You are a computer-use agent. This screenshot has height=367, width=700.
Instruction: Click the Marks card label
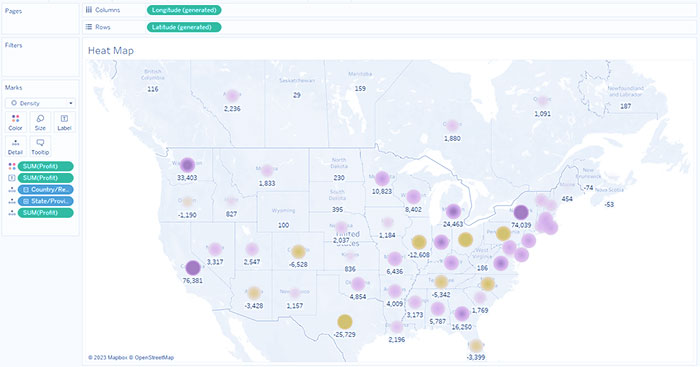coord(13,88)
